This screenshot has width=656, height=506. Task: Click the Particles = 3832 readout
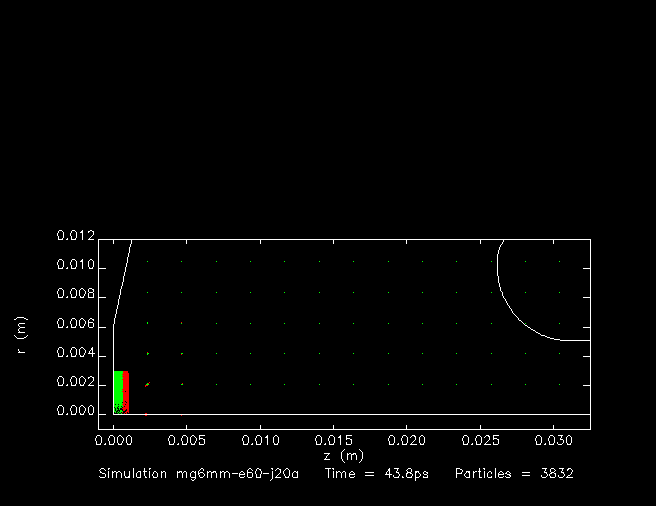point(514,473)
